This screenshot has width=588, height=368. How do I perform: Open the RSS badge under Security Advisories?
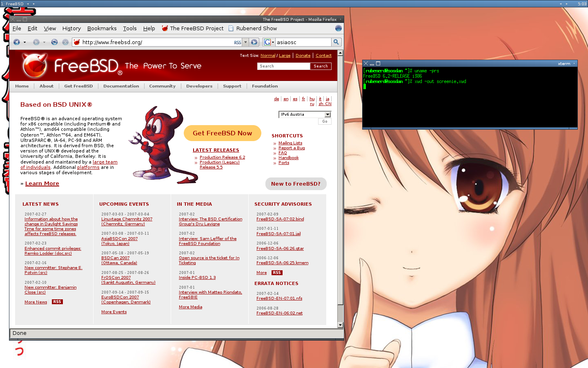click(277, 273)
